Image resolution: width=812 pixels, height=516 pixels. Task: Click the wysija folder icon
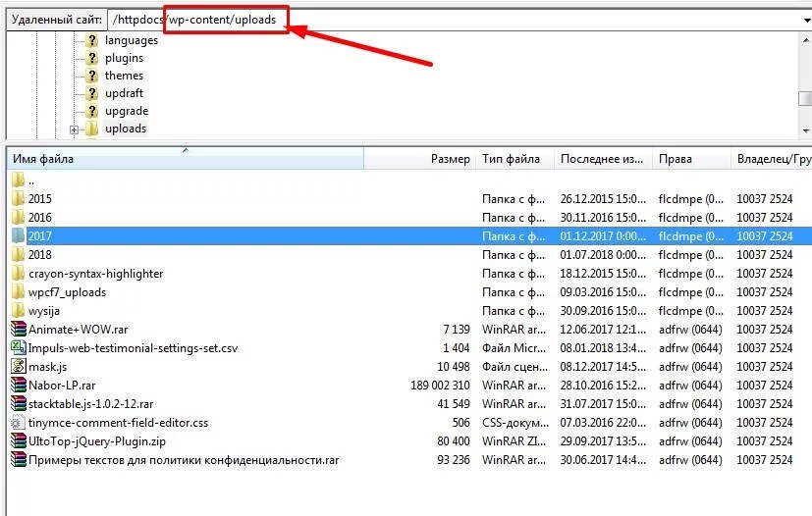[18, 311]
